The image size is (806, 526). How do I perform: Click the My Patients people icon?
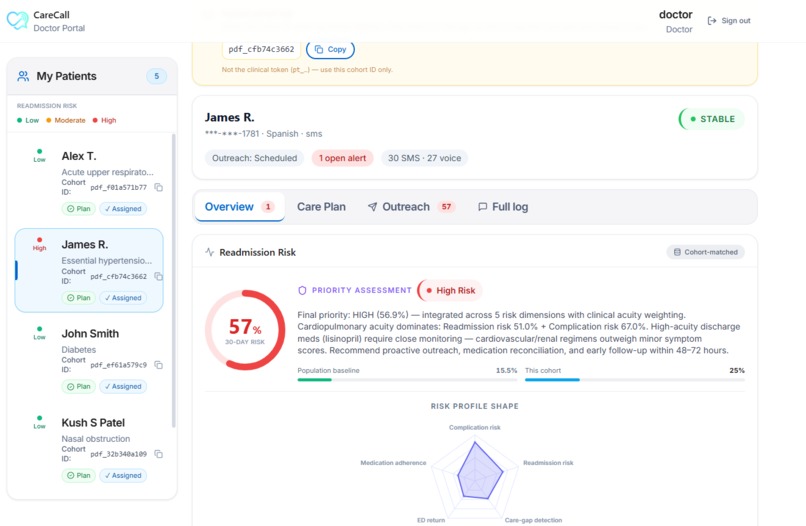(x=23, y=76)
